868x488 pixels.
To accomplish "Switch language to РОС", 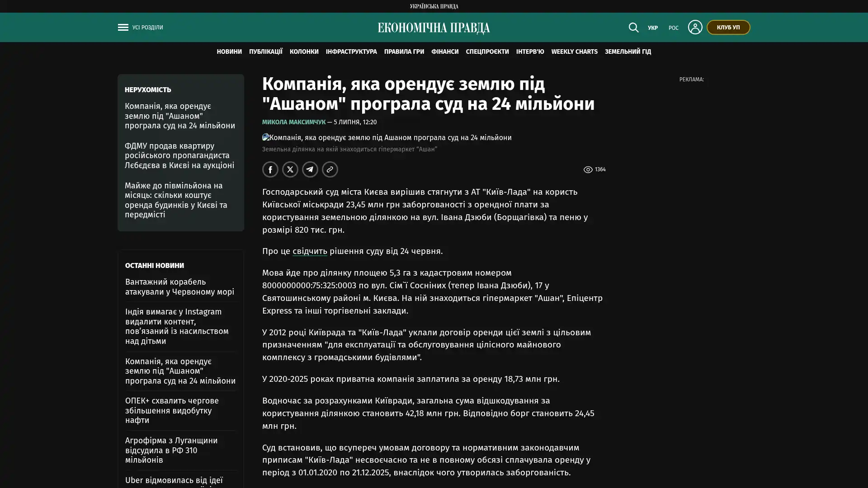I will click(x=673, y=28).
